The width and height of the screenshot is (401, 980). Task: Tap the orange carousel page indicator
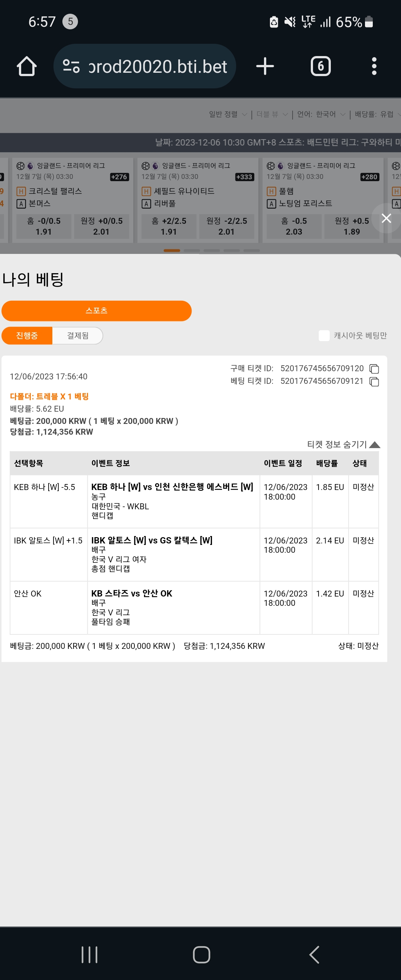pos(172,250)
